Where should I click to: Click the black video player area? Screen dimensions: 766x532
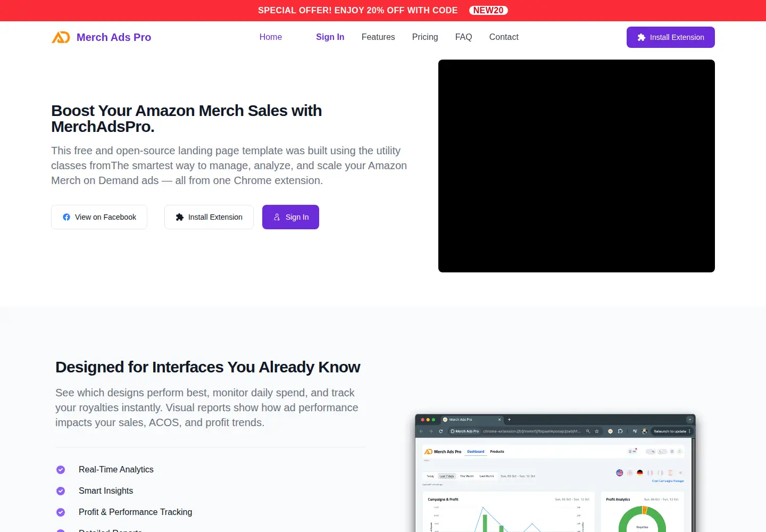pyautogui.click(x=577, y=166)
